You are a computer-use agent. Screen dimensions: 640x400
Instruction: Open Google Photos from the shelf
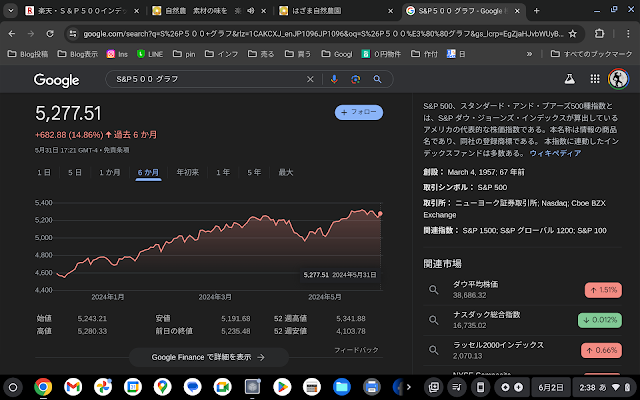pyautogui.click(x=103, y=387)
